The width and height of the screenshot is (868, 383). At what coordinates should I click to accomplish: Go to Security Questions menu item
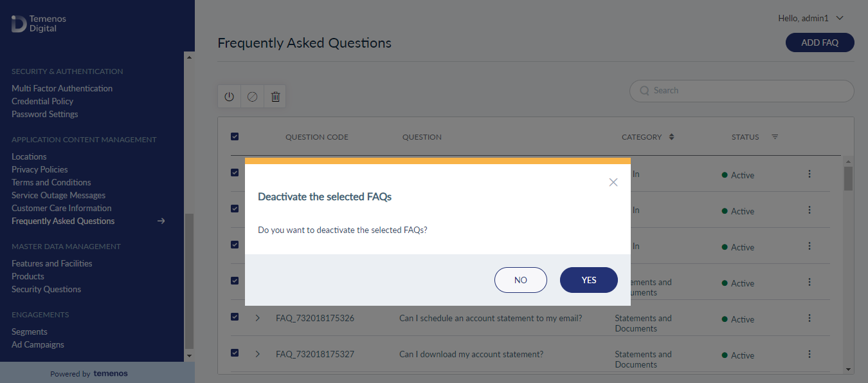pos(46,289)
